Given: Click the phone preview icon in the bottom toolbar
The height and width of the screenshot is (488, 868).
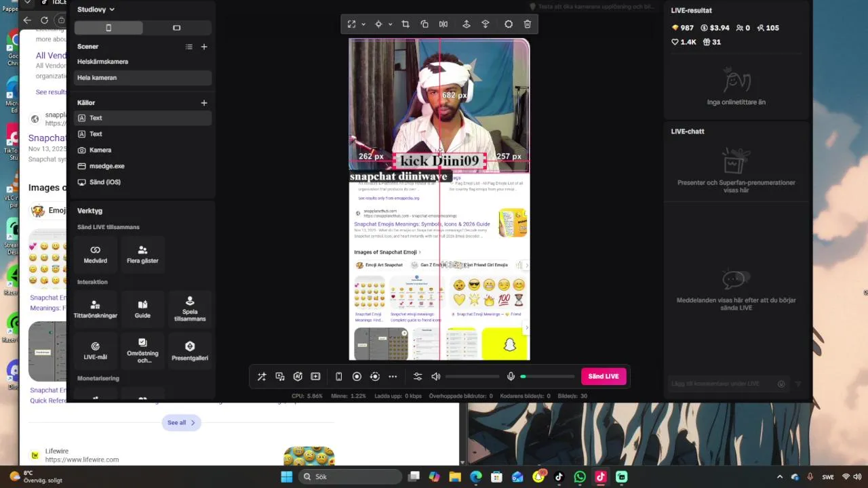Looking at the screenshot, I should tap(339, 377).
